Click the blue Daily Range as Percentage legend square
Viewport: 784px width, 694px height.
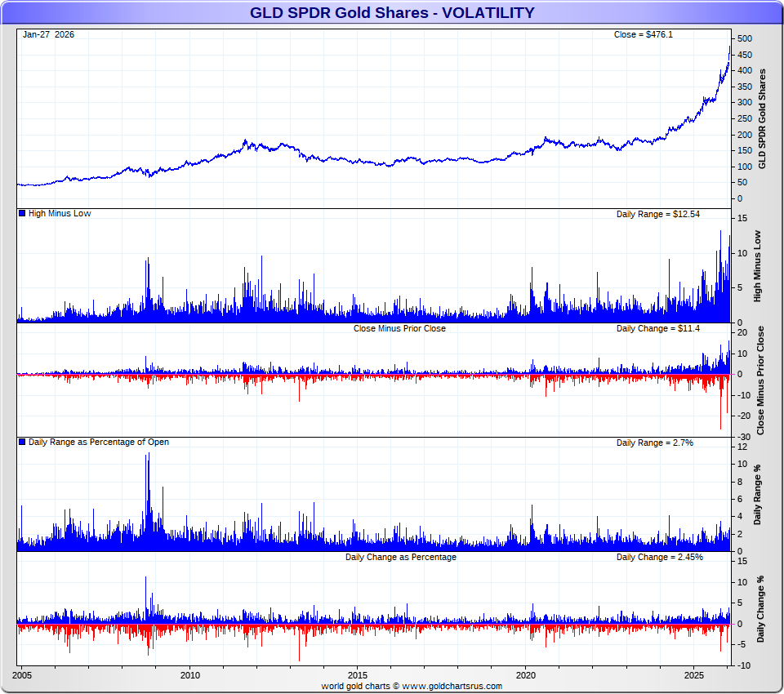22,443
